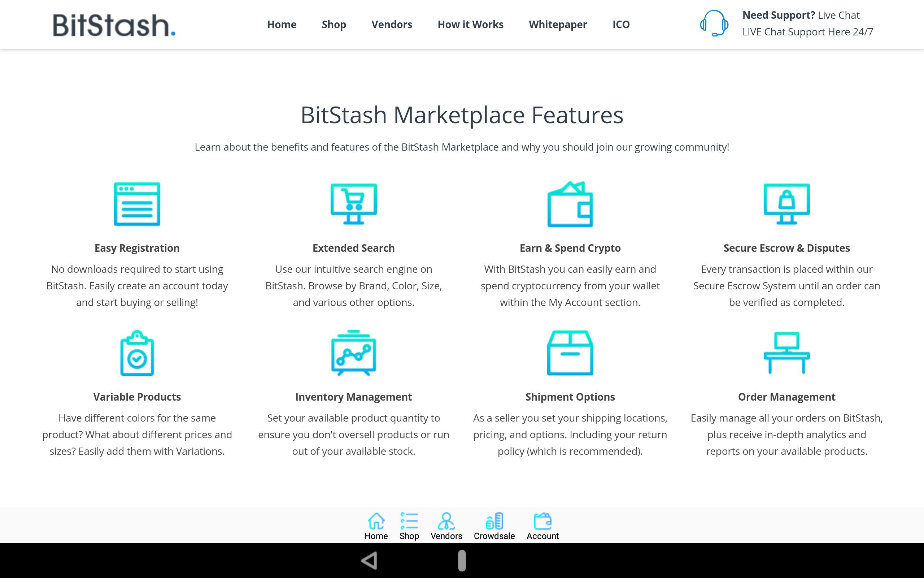924x578 pixels.
Task: Open the How it Works page
Action: [x=470, y=25]
